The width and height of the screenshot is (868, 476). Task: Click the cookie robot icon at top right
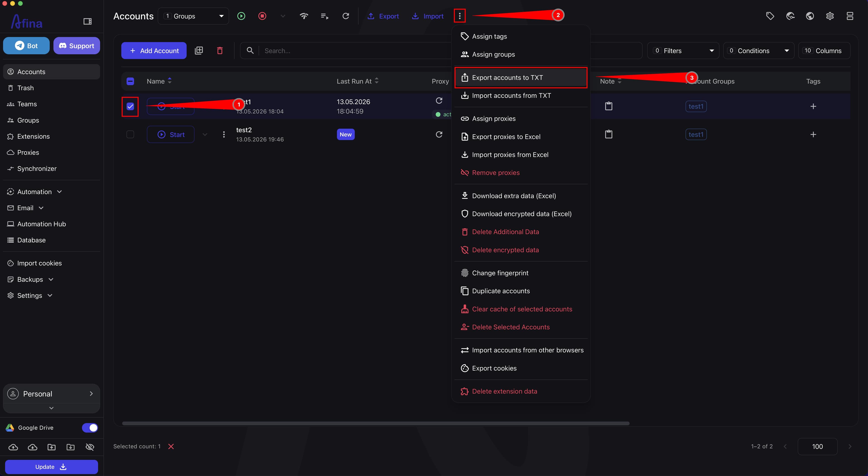tap(790, 16)
